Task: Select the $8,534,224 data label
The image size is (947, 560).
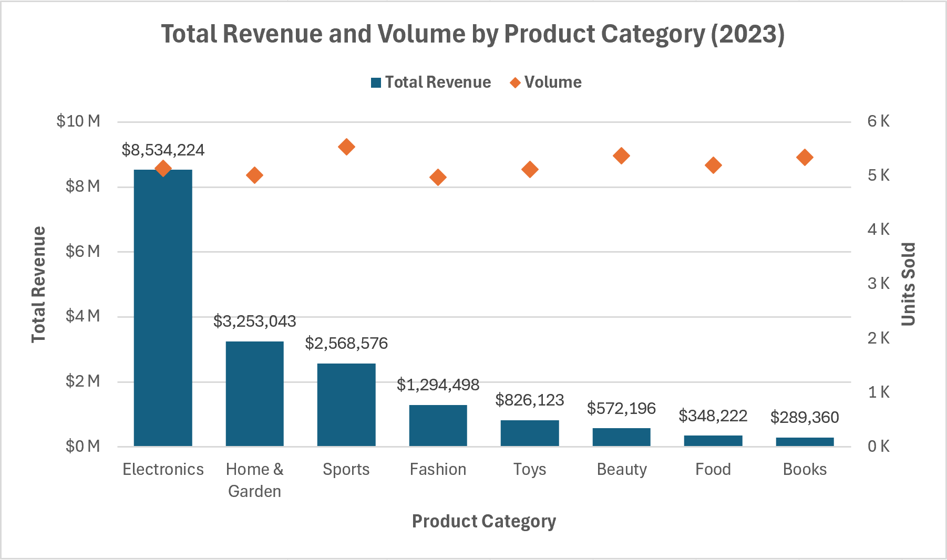Action: [x=163, y=150]
